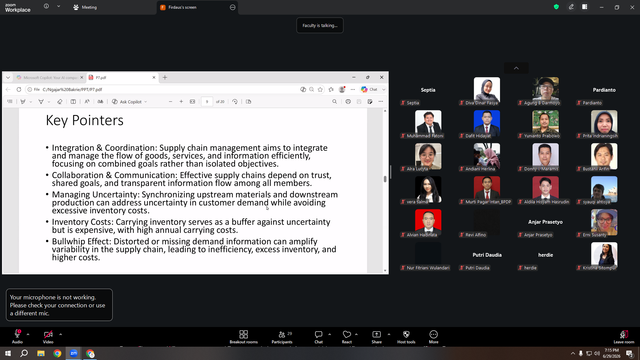Click the Share screen button
Image resolution: width=640 pixels, height=360 pixels.
tap(376, 337)
